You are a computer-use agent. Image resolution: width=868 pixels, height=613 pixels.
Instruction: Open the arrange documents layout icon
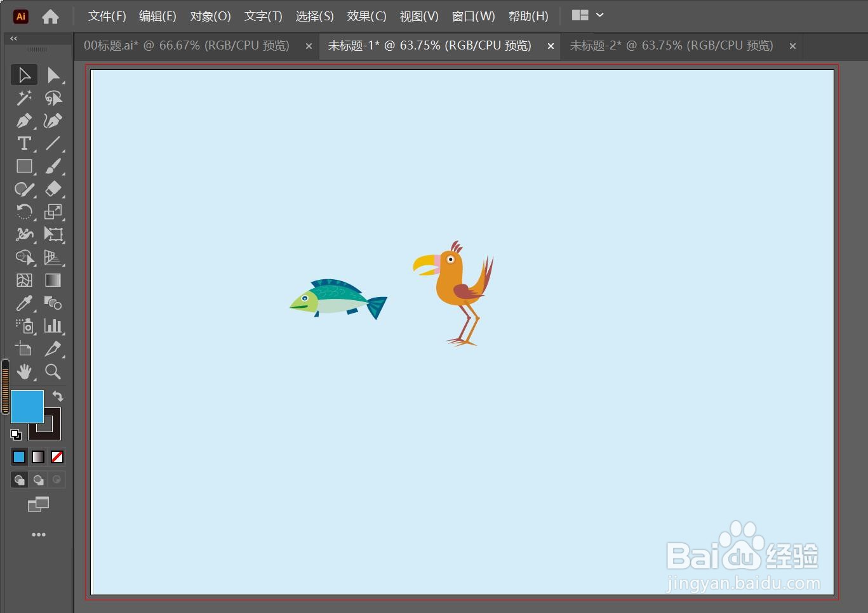click(x=580, y=15)
